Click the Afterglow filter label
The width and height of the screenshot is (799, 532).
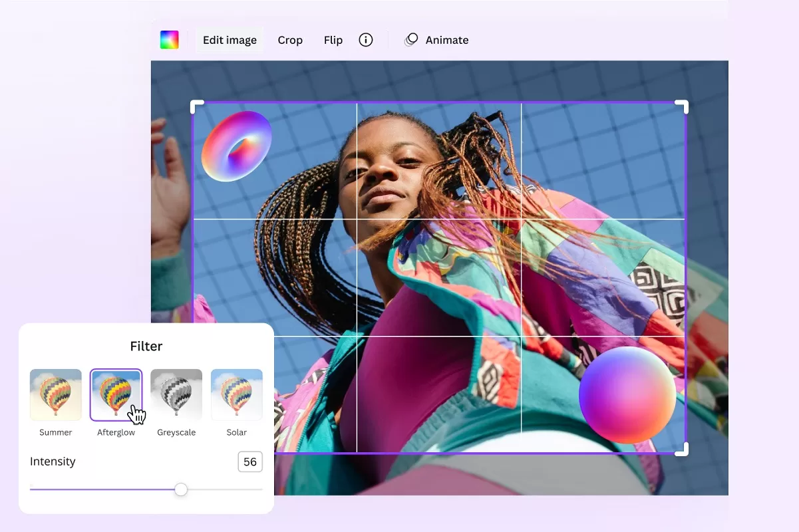click(x=116, y=432)
